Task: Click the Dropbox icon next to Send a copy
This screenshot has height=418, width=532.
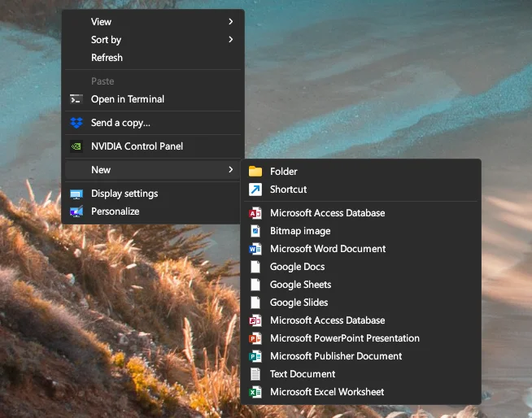Action: coord(76,123)
